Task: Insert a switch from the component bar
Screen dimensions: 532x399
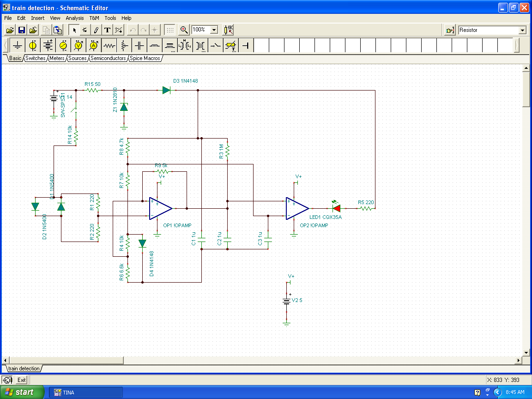Action: tap(216, 45)
